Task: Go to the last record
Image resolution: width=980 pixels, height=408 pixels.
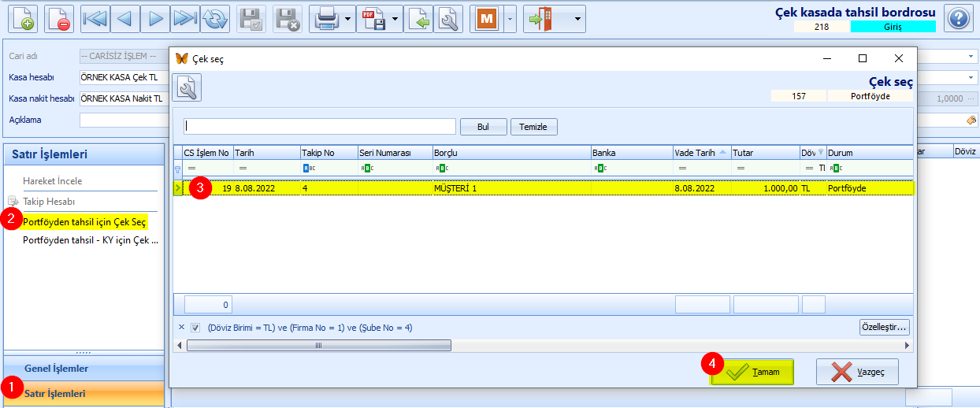Action: [x=184, y=19]
